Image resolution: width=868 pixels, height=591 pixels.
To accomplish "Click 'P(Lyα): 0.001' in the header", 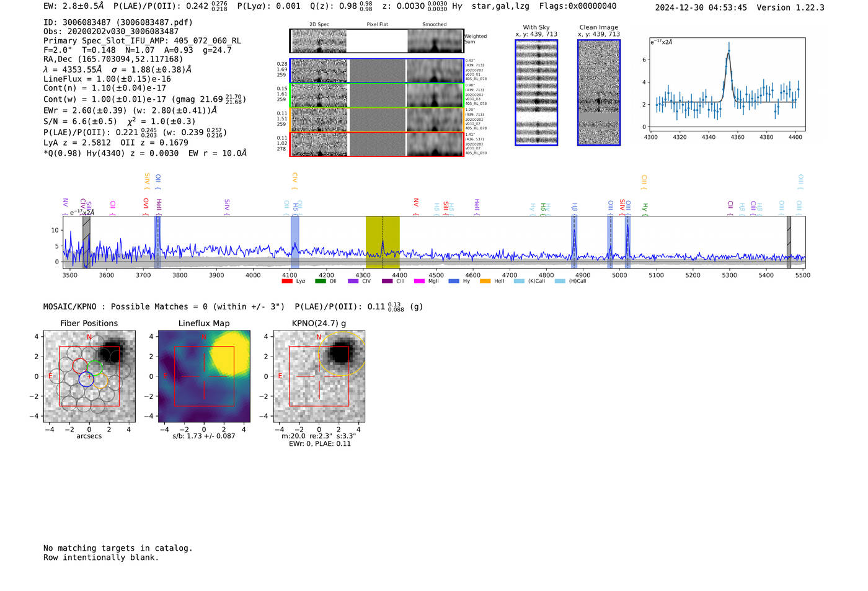I will [x=268, y=6].
